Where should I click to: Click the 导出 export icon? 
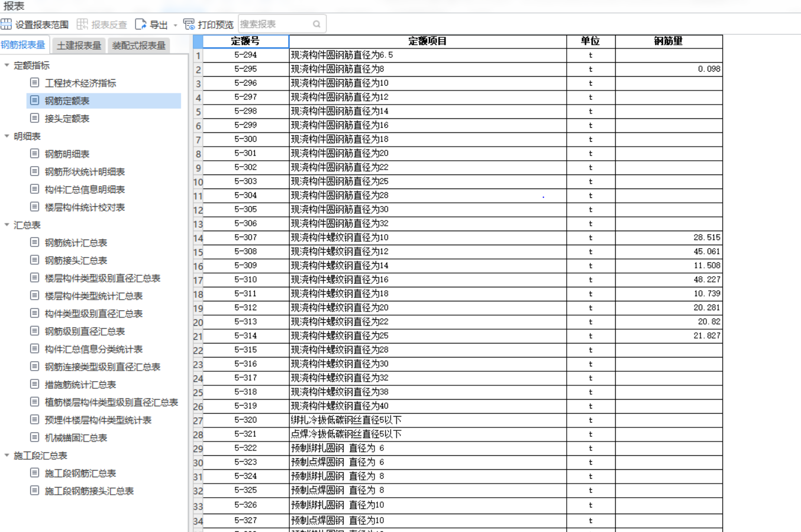[140, 24]
